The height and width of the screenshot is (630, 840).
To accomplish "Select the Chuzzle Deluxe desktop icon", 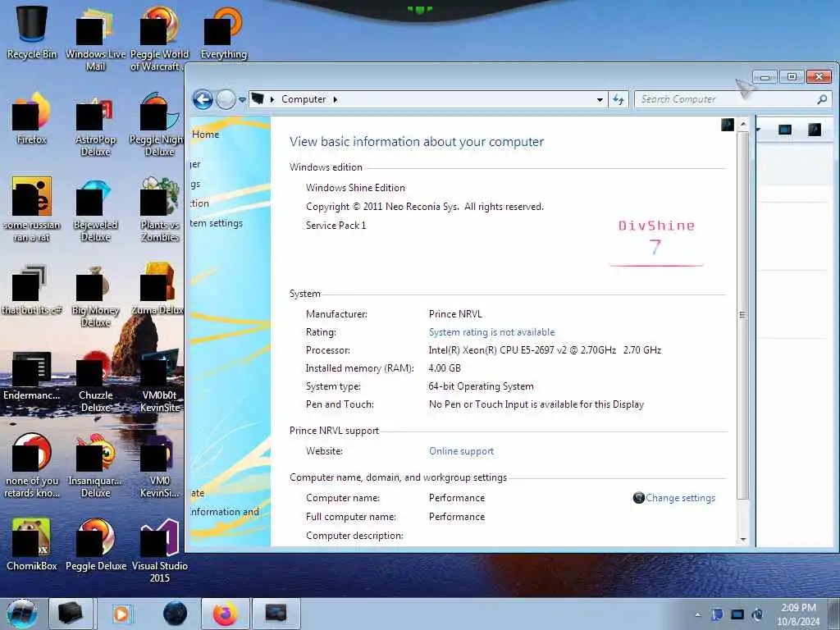I will tap(95, 381).
